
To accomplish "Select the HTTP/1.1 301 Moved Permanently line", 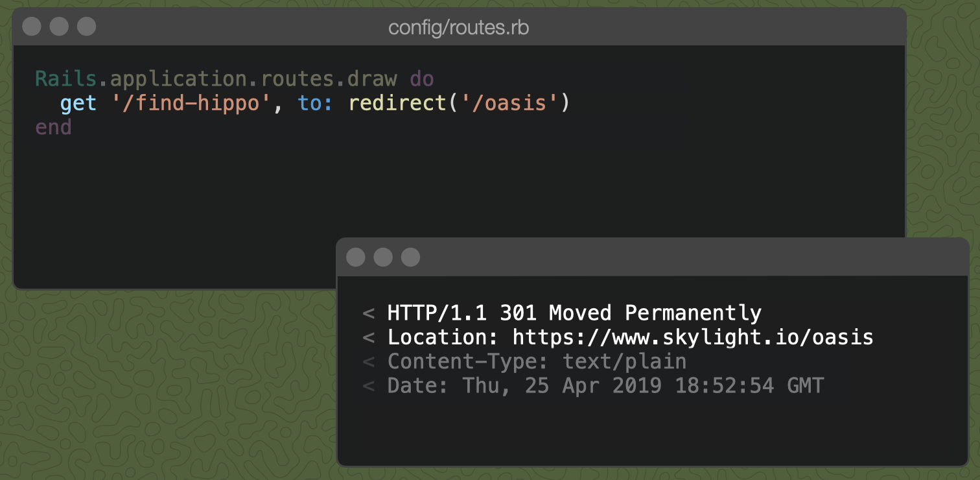I will point(574,313).
